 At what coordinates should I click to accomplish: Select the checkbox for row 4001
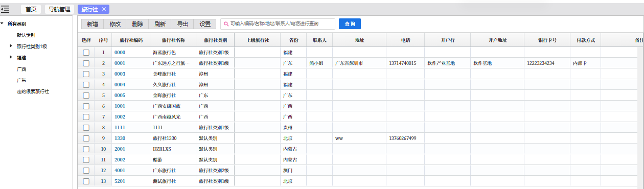86,171
